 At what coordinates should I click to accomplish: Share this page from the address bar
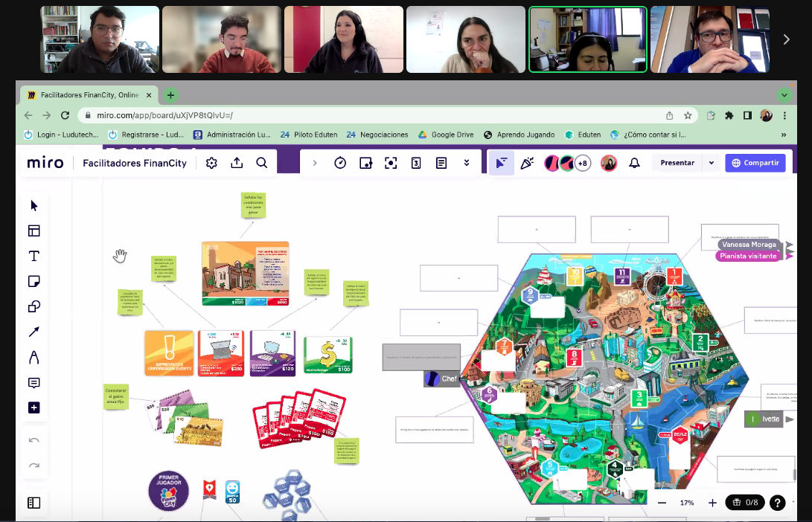point(670,115)
